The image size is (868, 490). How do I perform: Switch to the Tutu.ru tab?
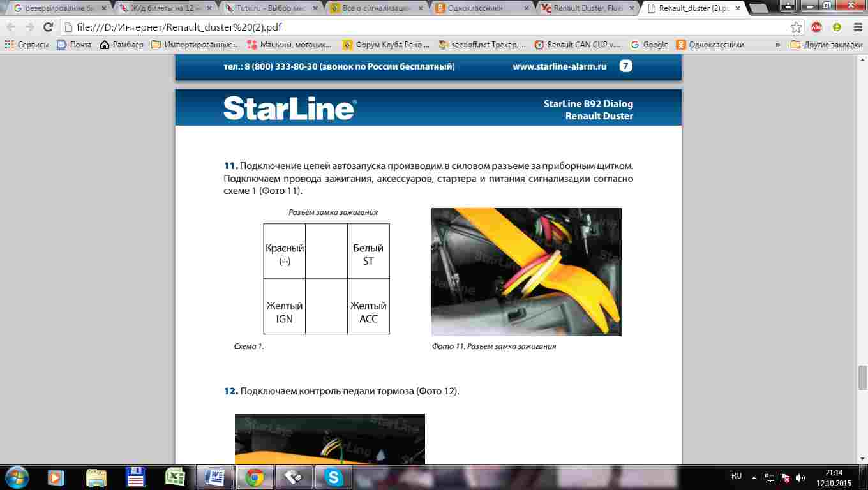pyautogui.click(x=270, y=8)
